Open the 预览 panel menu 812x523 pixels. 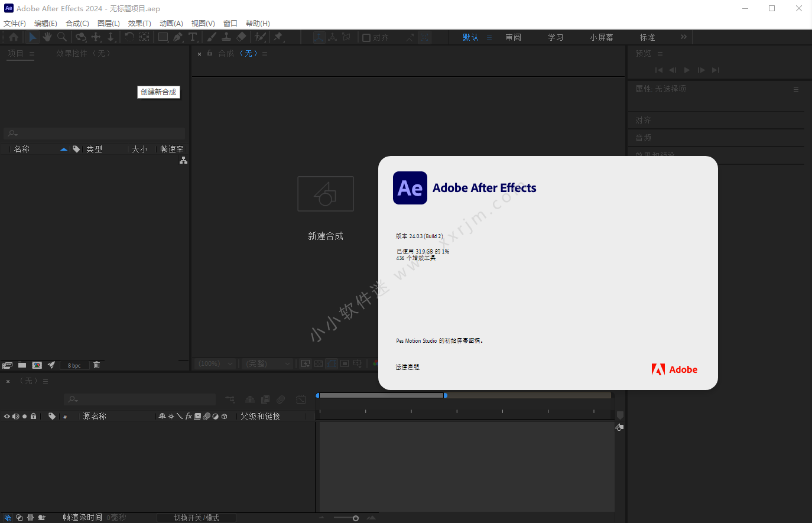[660, 54]
